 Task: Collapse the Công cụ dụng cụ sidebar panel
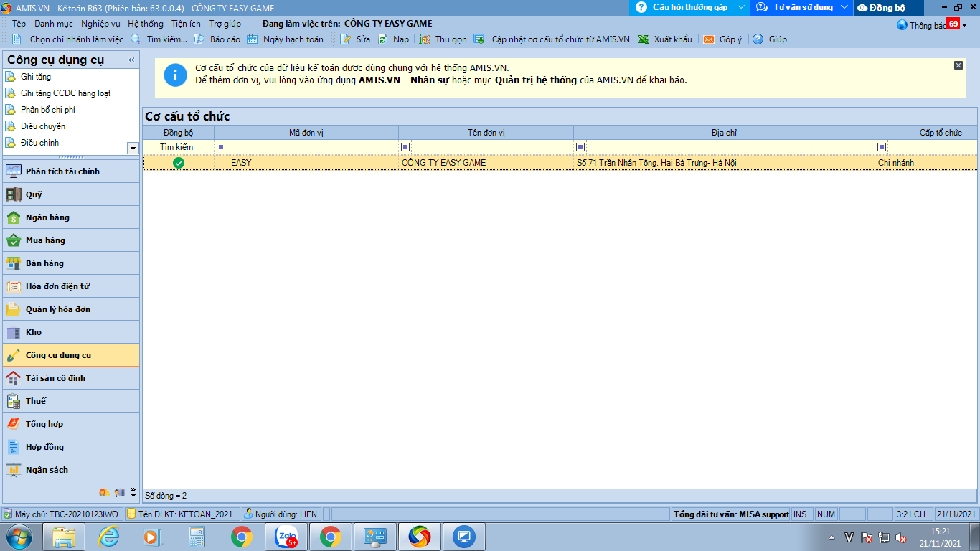tap(131, 60)
